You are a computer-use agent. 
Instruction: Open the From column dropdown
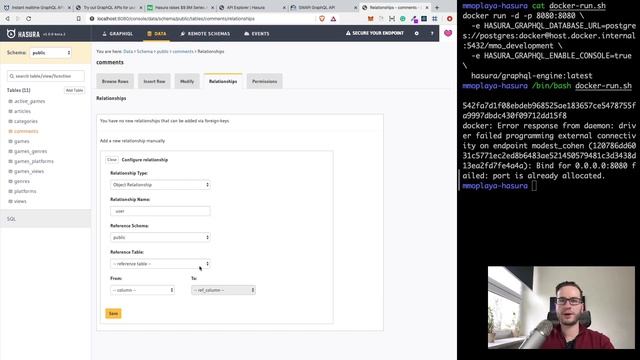point(142,290)
